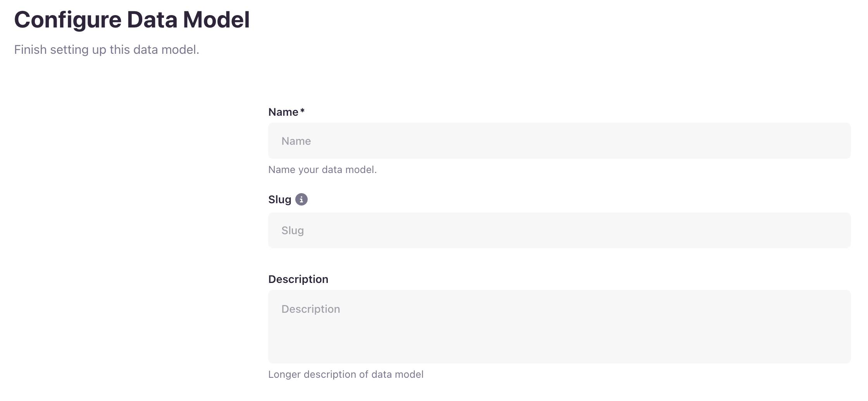Click the Slug info icon

301,199
